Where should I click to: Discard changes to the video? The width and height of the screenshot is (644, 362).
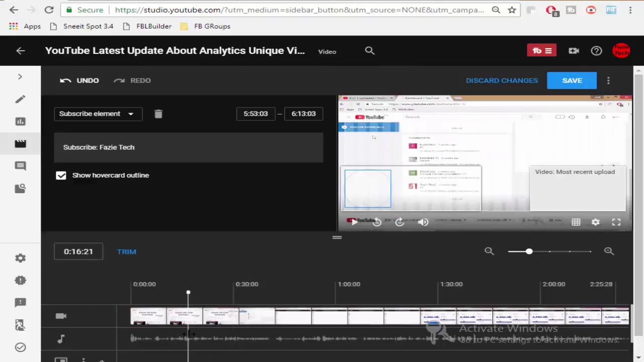coord(502,80)
